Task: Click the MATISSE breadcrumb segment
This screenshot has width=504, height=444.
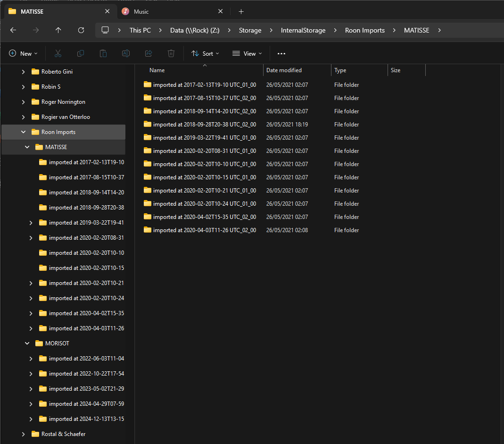Action: coord(417,30)
